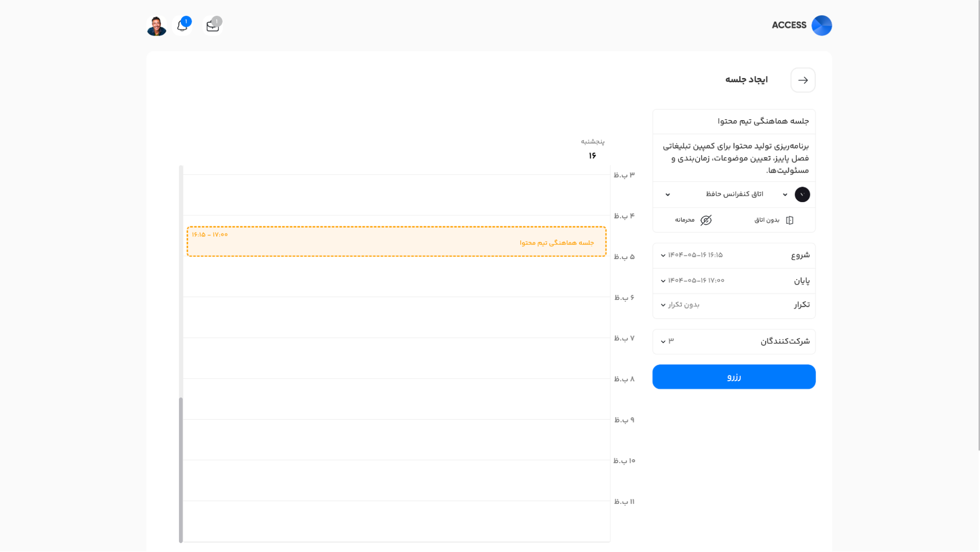This screenshot has height=552, width=980.
Task: Click the meeting title input field
Action: pos(733,121)
